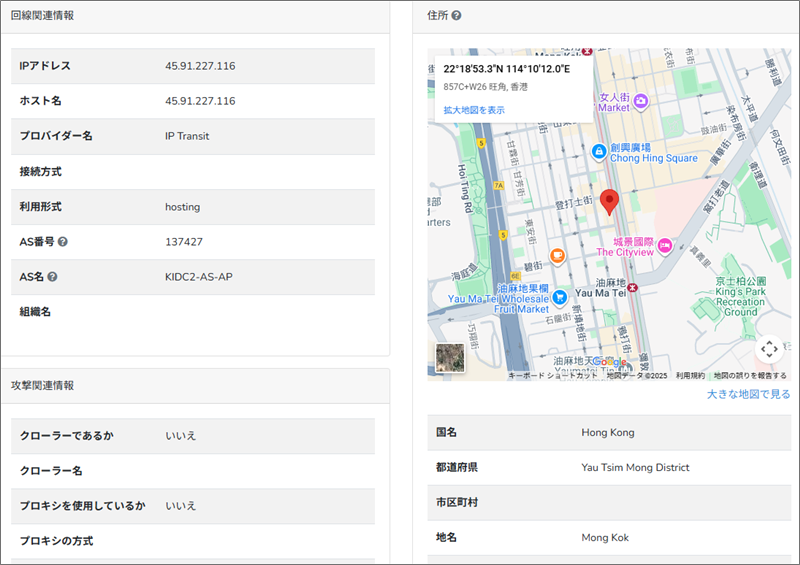
Task: Click the help icon beside 住所 heading
Action: [x=456, y=16]
